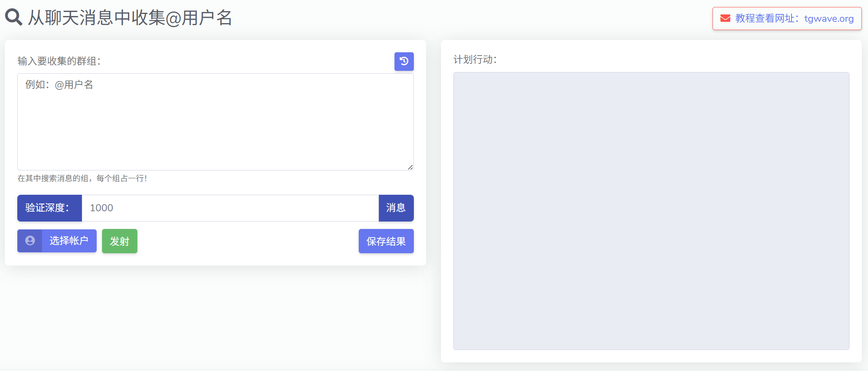Image resolution: width=868 pixels, height=371 pixels.
Task: Click inside the 计划行动 log area
Action: (651, 211)
